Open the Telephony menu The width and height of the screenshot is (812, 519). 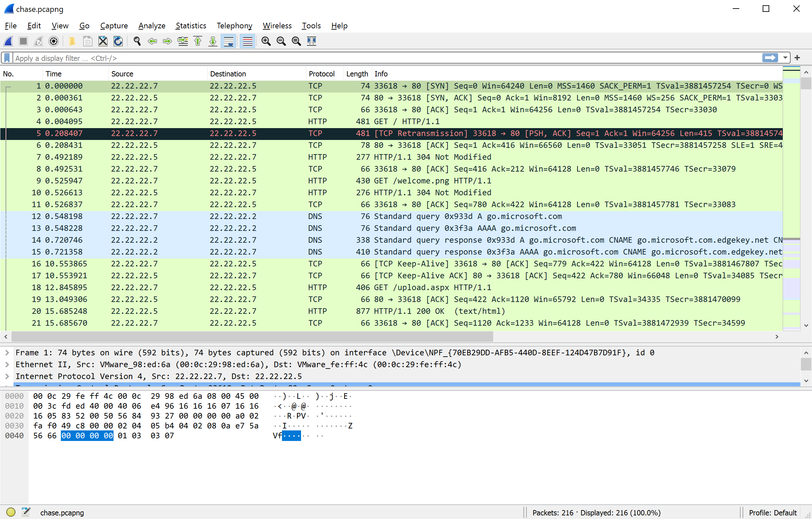(234, 26)
